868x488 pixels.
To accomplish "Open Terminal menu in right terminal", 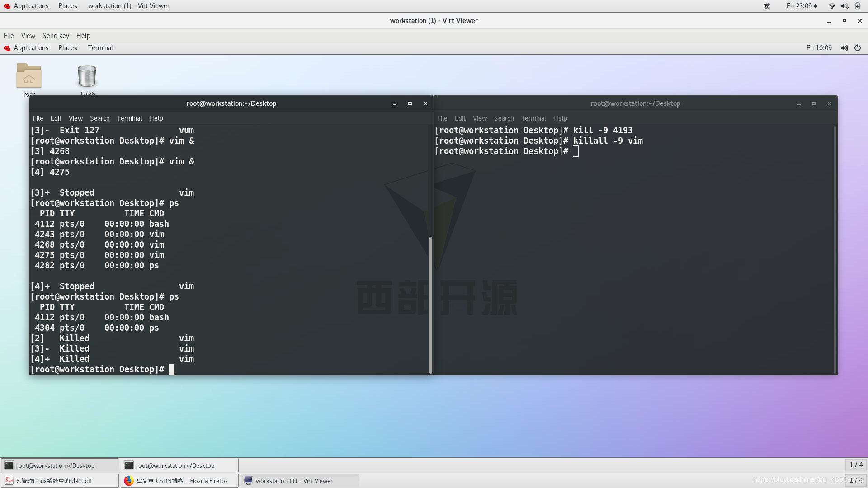I will [x=533, y=118].
